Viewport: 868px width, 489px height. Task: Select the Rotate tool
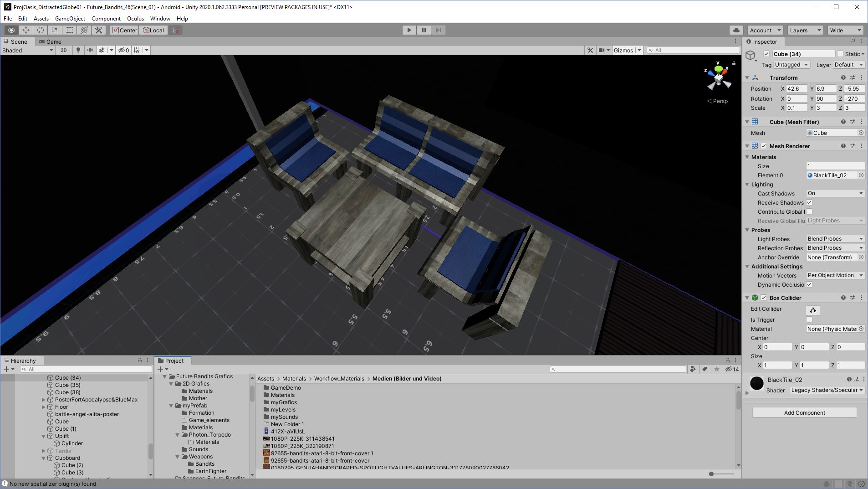pos(41,30)
